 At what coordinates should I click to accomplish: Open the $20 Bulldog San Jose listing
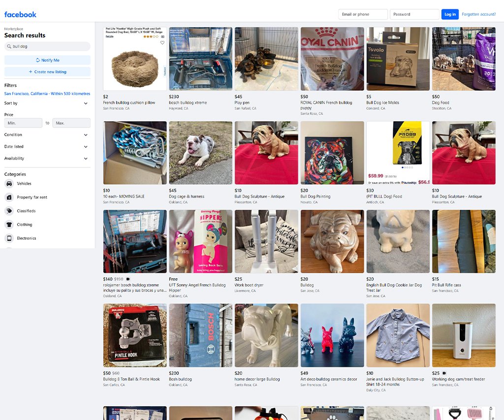click(x=332, y=242)
